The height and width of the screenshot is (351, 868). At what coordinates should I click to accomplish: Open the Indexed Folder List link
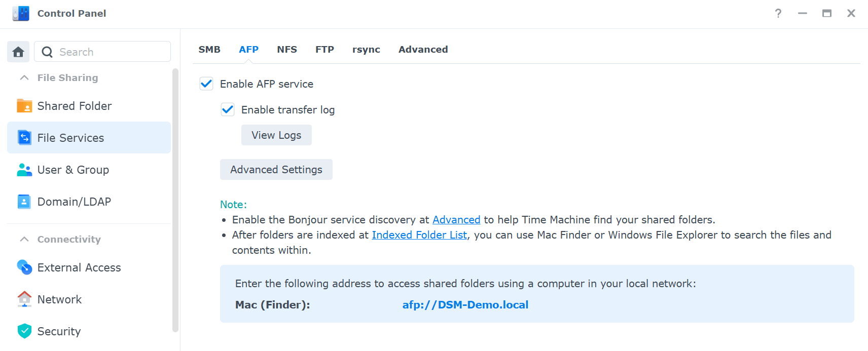[x=419, y=235]
